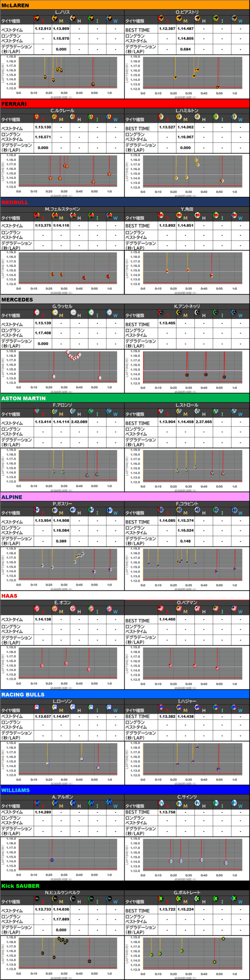Click the RACING BULLS team header
This screenshot has width=250, height=980.
point(125,694)
